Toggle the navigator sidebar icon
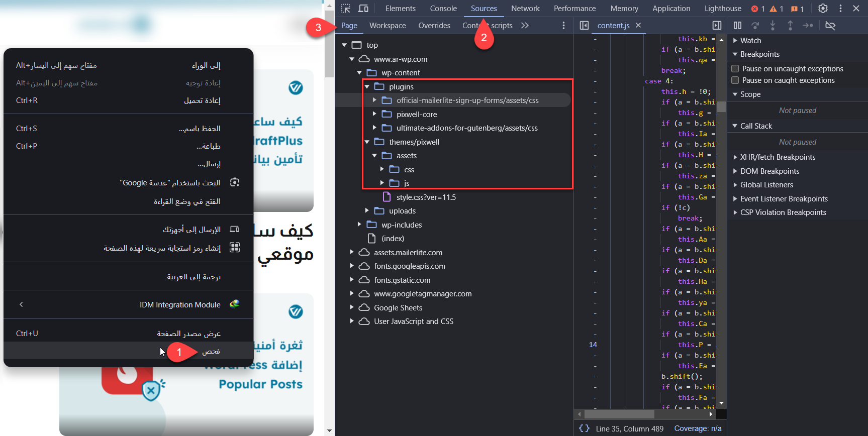The width and height of the screenshot is (868, 436). (x=584, y=26)
